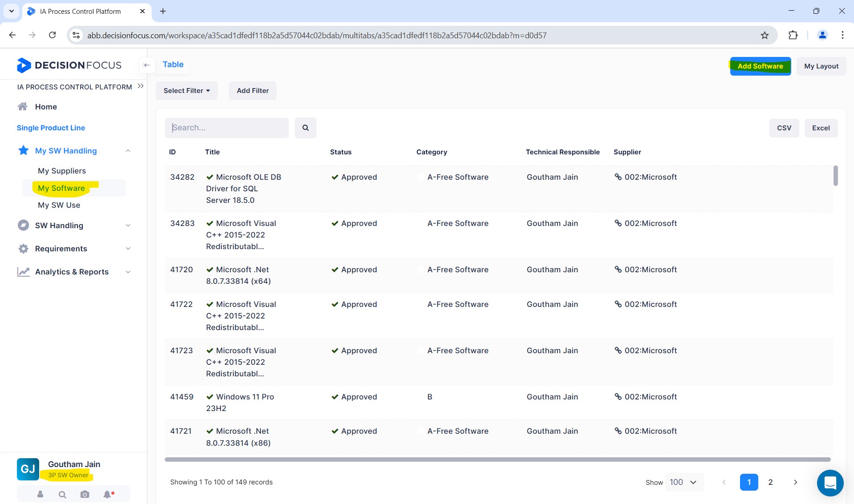Open Windows 11 Pro 23H2 entry

(240, 403)
